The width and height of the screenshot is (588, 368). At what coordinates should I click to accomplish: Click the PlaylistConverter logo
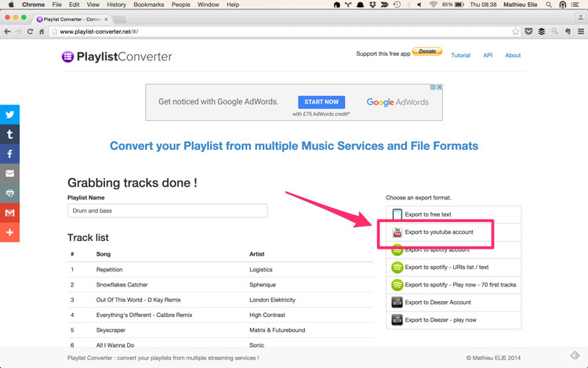tap(117, 56)
